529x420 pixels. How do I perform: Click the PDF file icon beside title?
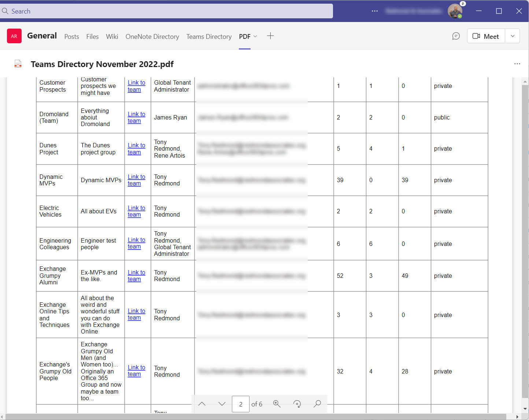point(18,64)
